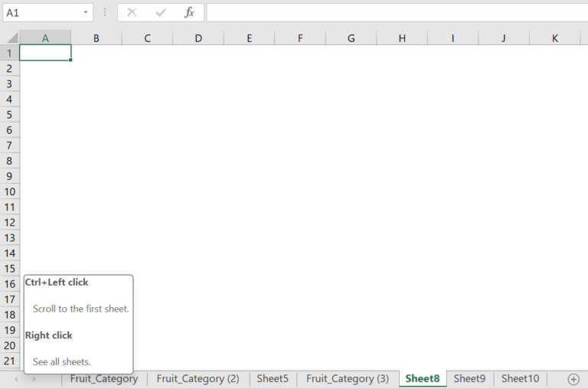
Task: Open the Sheet9 tab
Action: coord(469,379)
